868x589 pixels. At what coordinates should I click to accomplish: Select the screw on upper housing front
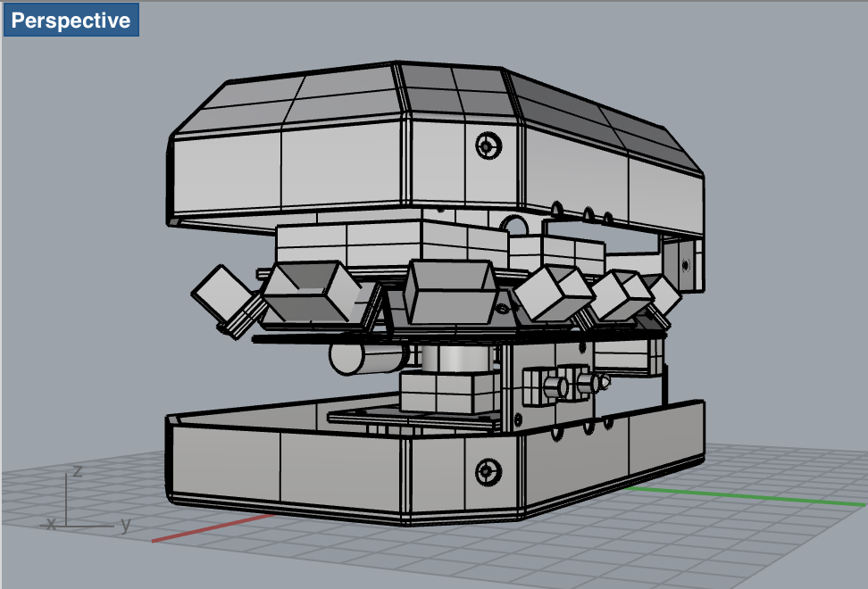(x=488, y=146)
